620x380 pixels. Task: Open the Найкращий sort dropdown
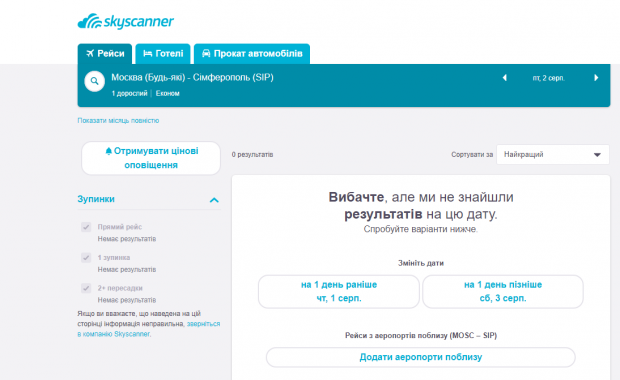point(553,155)
